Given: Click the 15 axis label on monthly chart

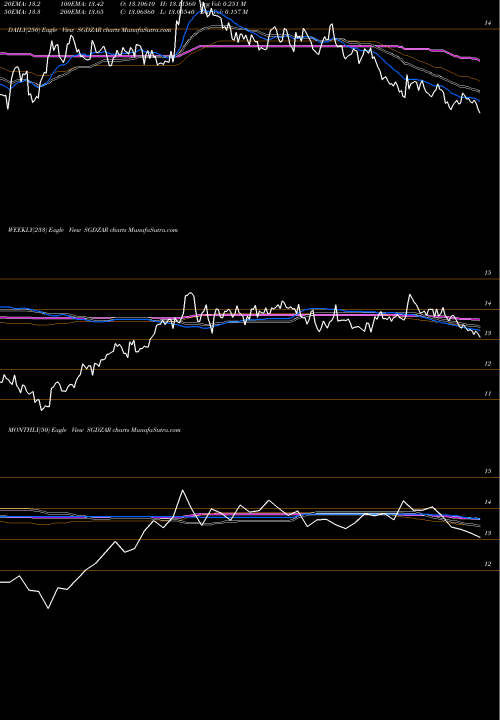Looking at the screenshot, I should (488, 472).
